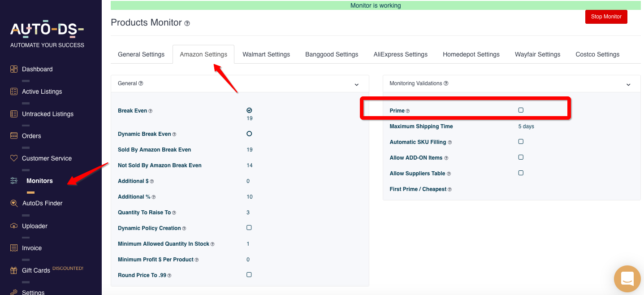Click the Untracked Listings sidebar icon
644x295 pixels.
[x=14, y=114]
